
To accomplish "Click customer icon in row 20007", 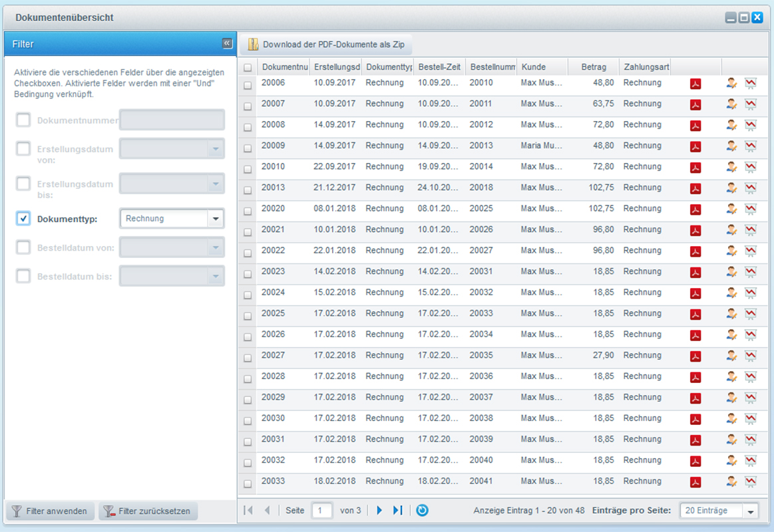I will point(731,104).
